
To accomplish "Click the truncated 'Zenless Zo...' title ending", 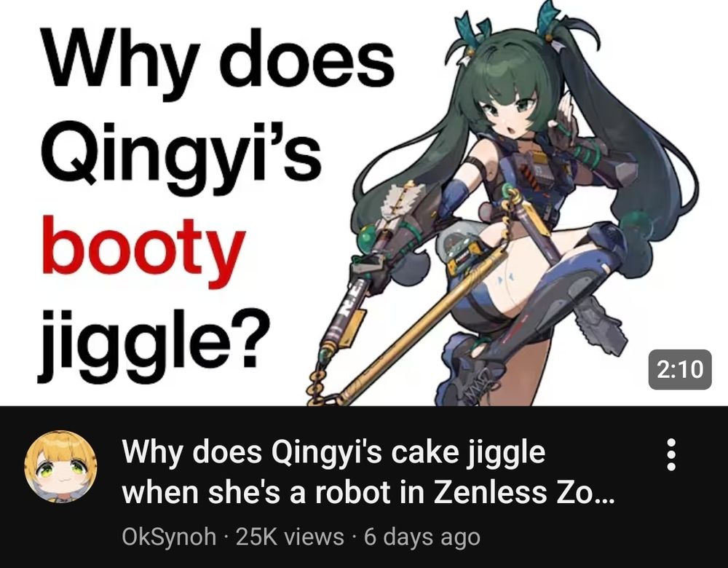I will [x=523, y=492].
